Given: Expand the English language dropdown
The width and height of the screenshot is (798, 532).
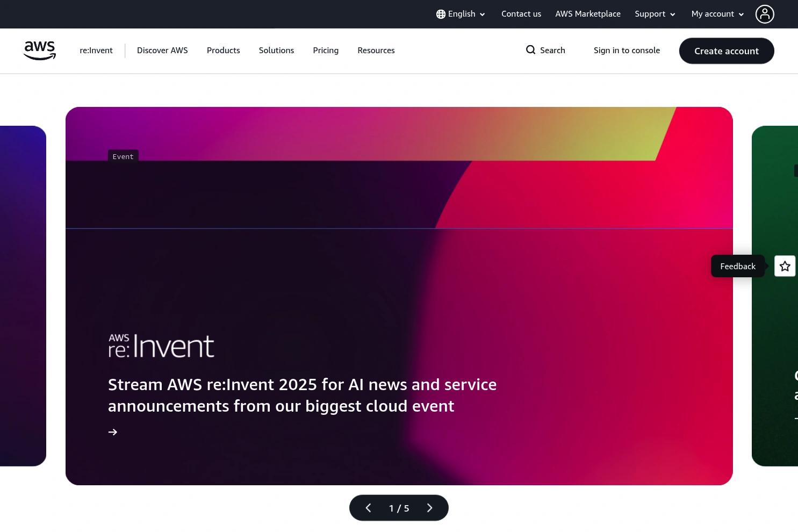Looking at the screenshot, I should [461, 14].
